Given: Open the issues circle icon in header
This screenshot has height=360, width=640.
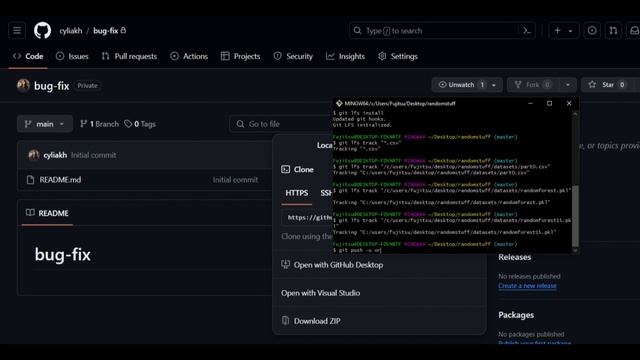Looking at the screenshot, I should pos(592,31).
